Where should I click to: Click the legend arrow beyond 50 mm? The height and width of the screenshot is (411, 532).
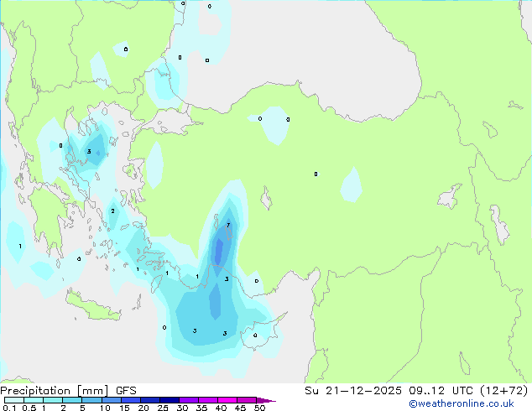click(266, 400)
